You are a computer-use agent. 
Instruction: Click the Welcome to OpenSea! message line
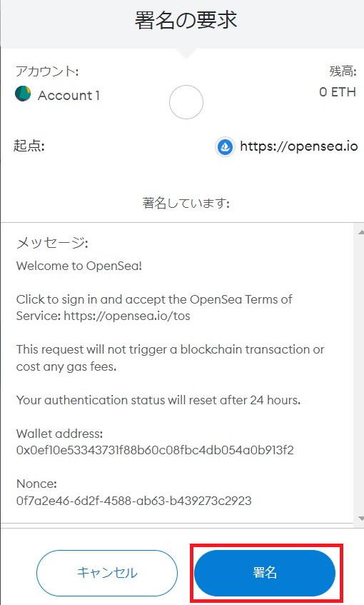pos(79,266)
